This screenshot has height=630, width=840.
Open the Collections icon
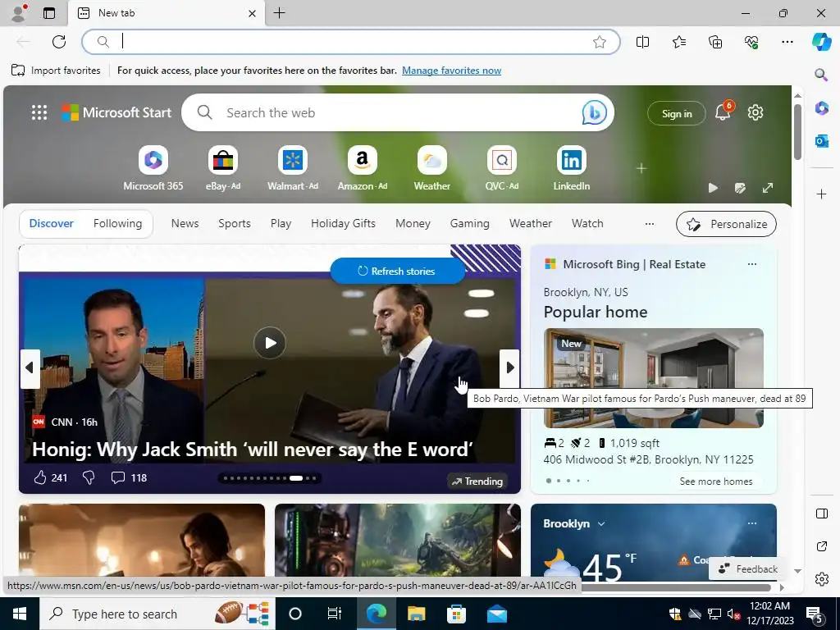point(715,42)
